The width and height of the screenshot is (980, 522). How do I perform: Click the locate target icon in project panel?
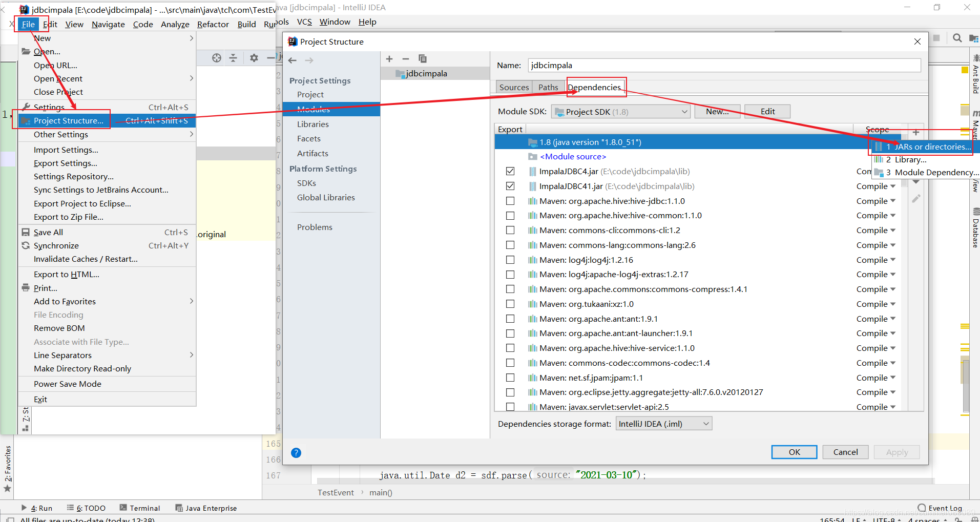pyautogui.click(x=217, y=58)
